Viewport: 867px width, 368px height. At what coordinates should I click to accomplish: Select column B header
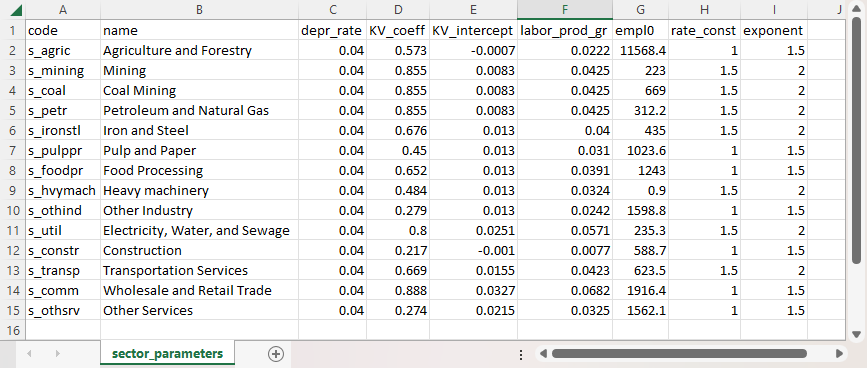(x=200, y=10)
